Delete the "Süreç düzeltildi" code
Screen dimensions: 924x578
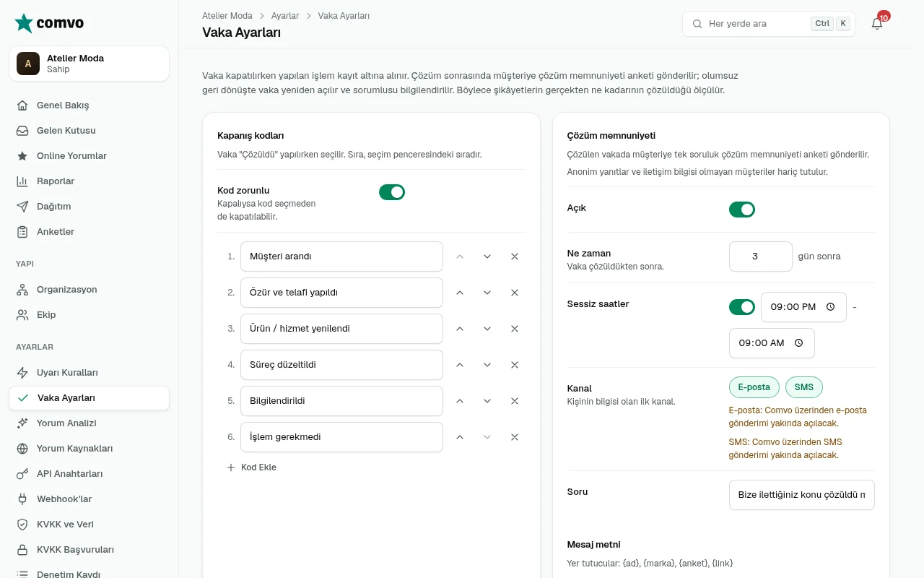tap(515, 365)
